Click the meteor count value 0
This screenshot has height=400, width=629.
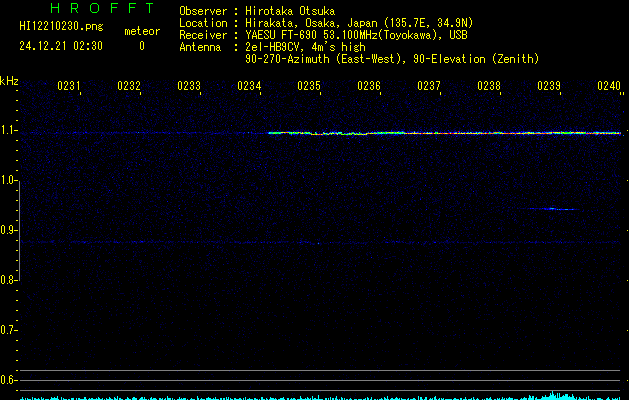pos(142,46)
